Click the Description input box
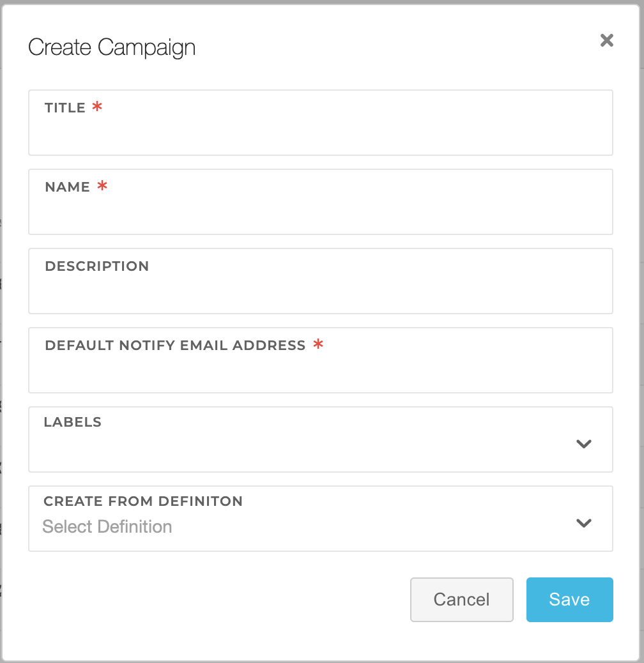644x663 pixels. pos(320,293)
